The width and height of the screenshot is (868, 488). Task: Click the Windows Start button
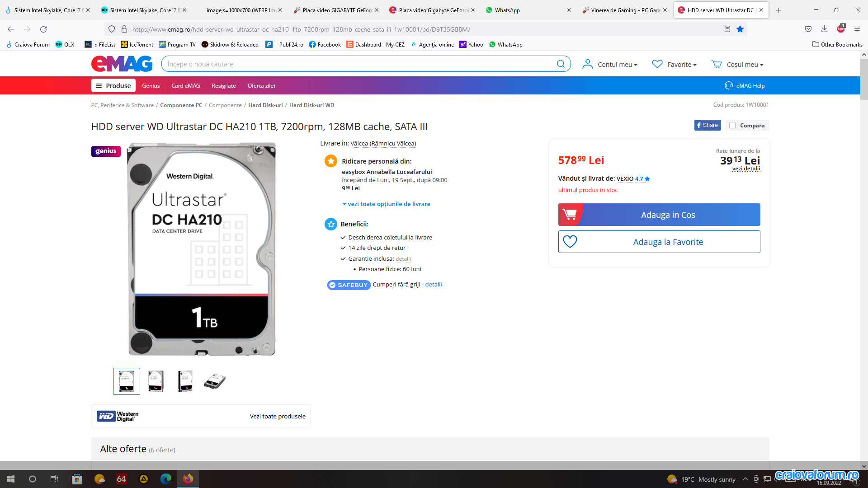11,479
